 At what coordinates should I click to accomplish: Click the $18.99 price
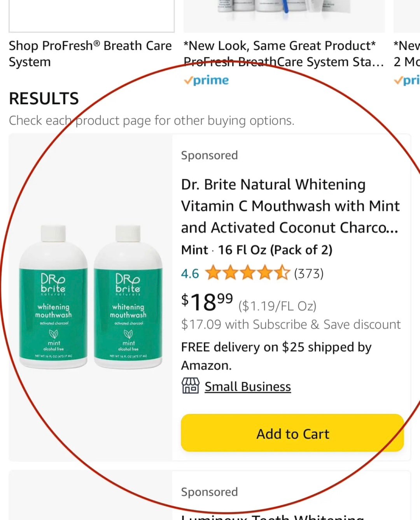207,302
